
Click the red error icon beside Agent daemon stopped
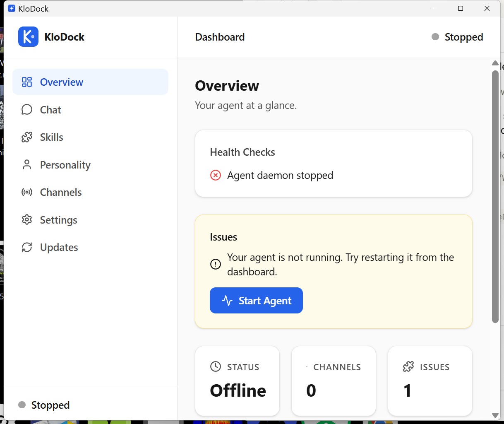[215, 175]
